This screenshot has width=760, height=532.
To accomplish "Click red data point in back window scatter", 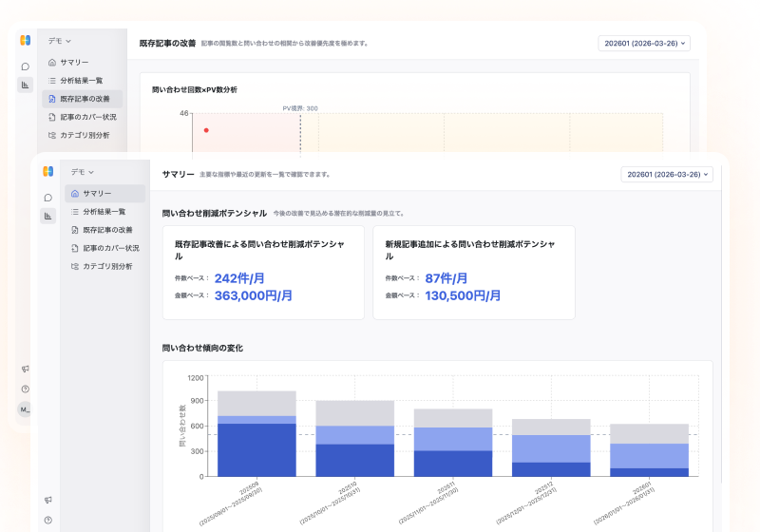I will point(206,130).
